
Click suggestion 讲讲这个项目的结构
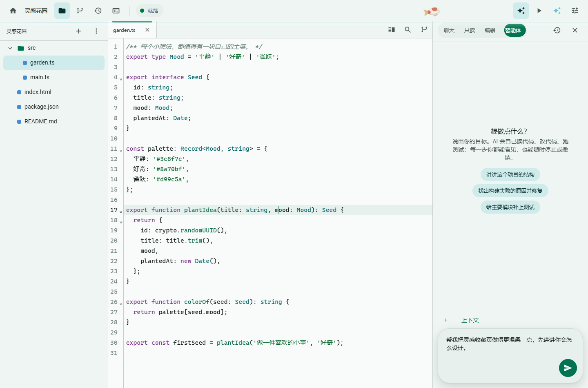click(x=510, y=174)
